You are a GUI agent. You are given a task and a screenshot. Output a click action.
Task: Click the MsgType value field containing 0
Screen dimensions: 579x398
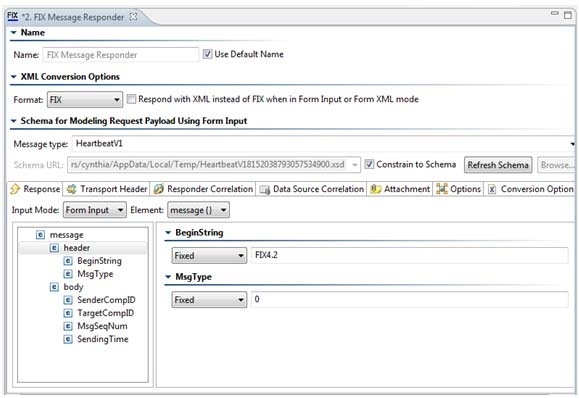(x=410, y=299)
